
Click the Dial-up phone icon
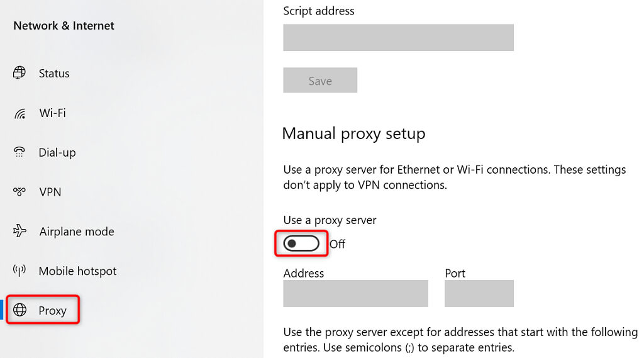point(19,152)
